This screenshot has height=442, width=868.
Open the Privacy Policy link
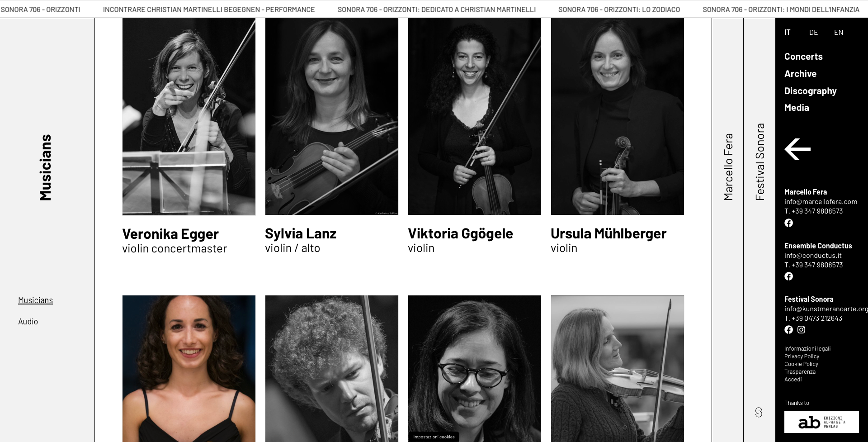pyautogui.click(x=802, y=356)
